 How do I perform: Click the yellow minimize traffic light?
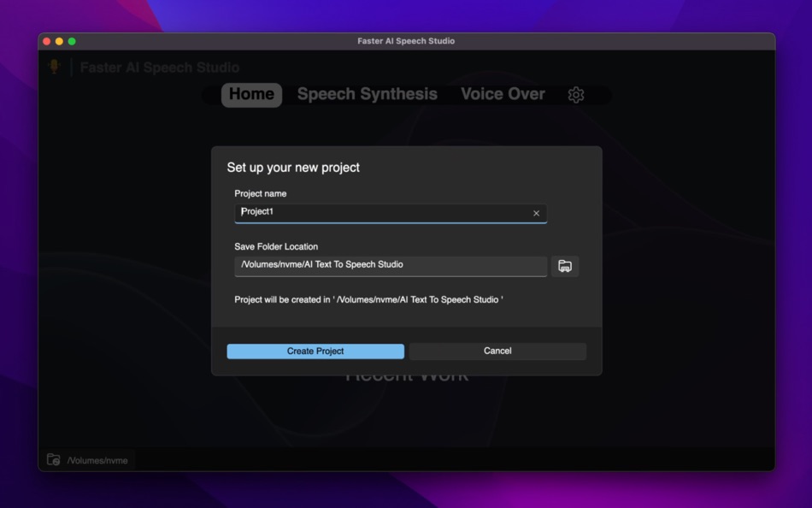(58, 40)
